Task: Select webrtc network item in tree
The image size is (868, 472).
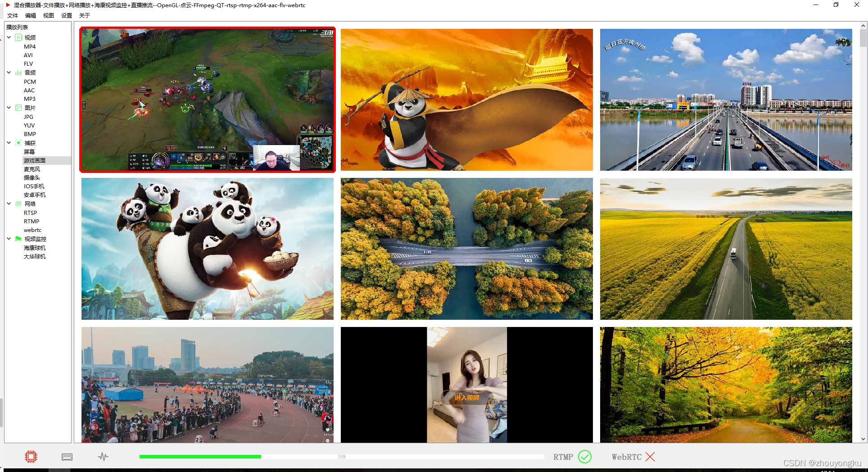Action: (x=32, y=230)
